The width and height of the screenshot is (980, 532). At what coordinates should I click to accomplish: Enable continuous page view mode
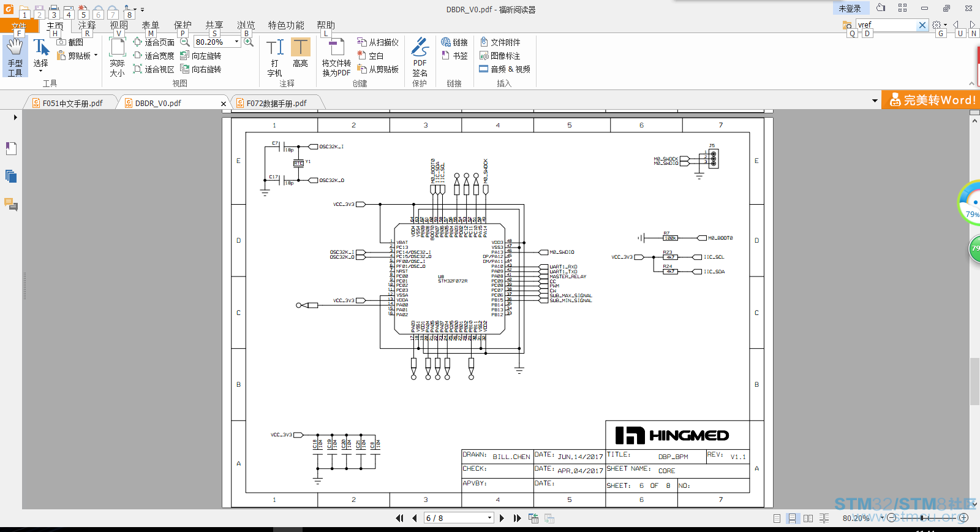[x=793, y=518]
